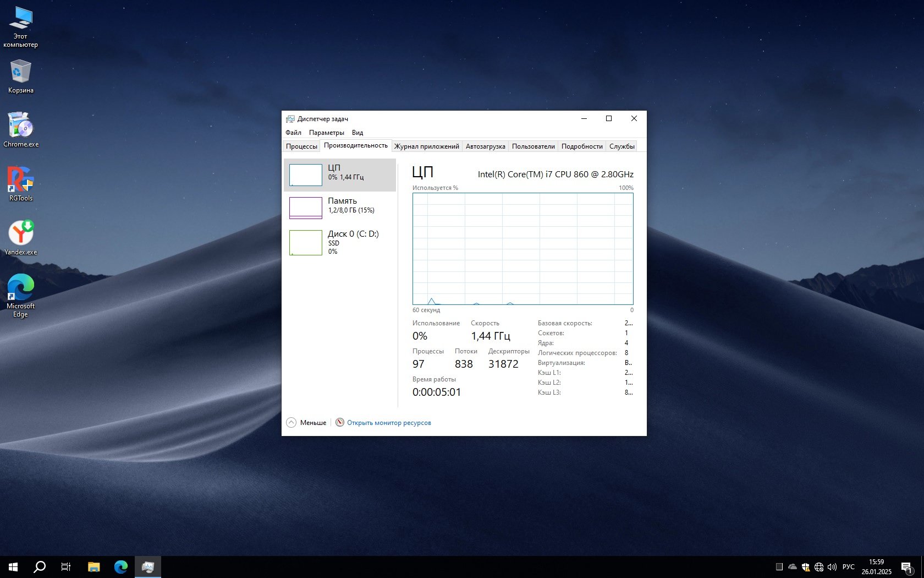
Task: Click the taskbar search magnifier icon
Action: click(x=40, y=566)
